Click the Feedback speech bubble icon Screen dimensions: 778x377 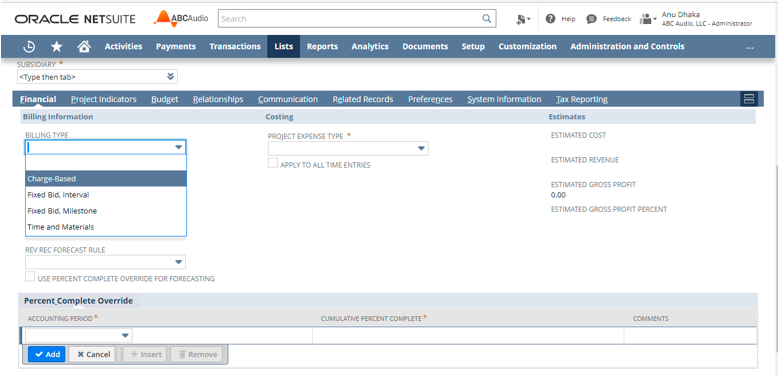[x=591, y=19]
